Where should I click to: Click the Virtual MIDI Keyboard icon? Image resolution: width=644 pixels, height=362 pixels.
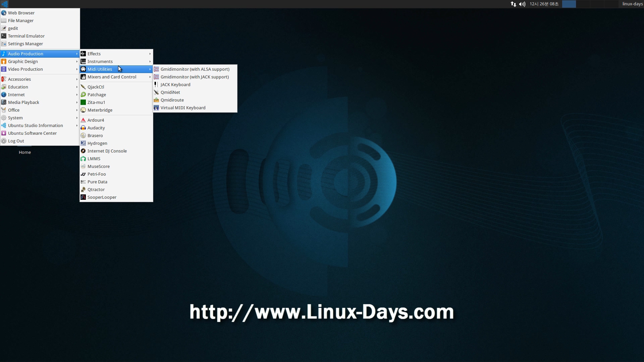click(156, 108)
